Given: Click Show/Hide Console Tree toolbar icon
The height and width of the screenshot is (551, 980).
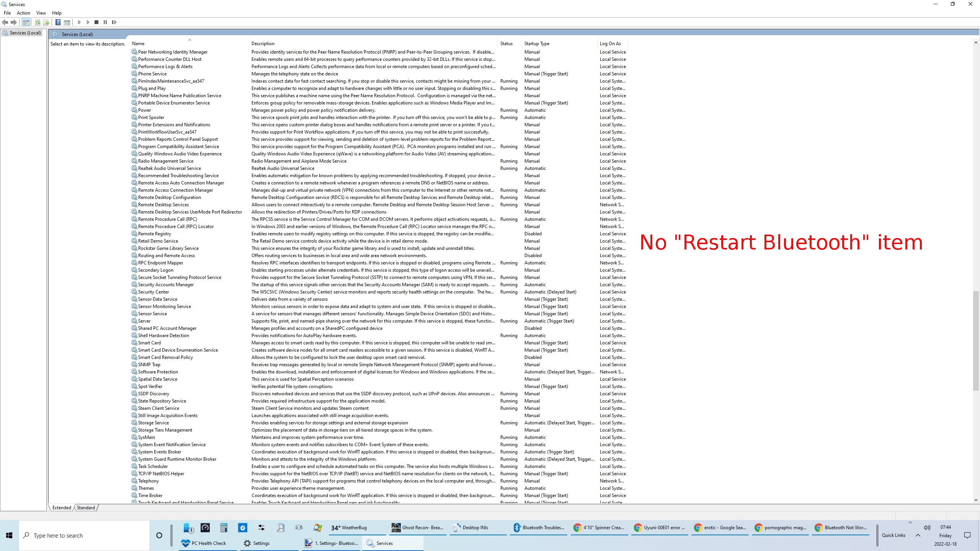Looking at the screenshot, I should (x=26, y=22).
